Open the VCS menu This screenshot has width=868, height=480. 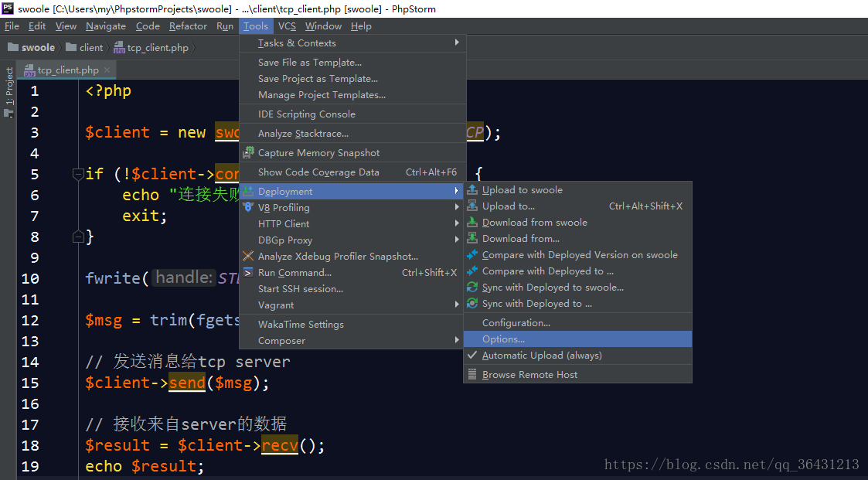287,26
